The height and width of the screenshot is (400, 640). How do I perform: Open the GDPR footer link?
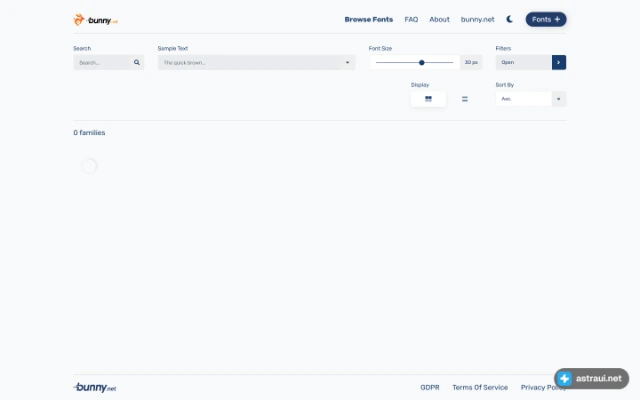430,387
